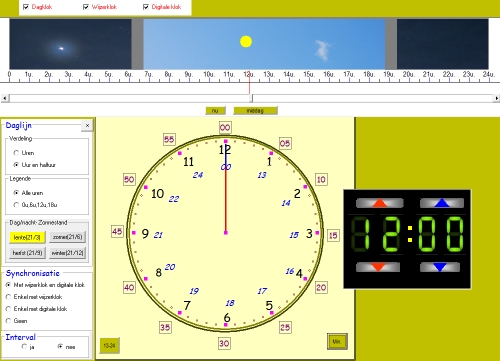Click the blue up arrow for minutes
Viewport: 500px width, 361px height.
[442, 203]
